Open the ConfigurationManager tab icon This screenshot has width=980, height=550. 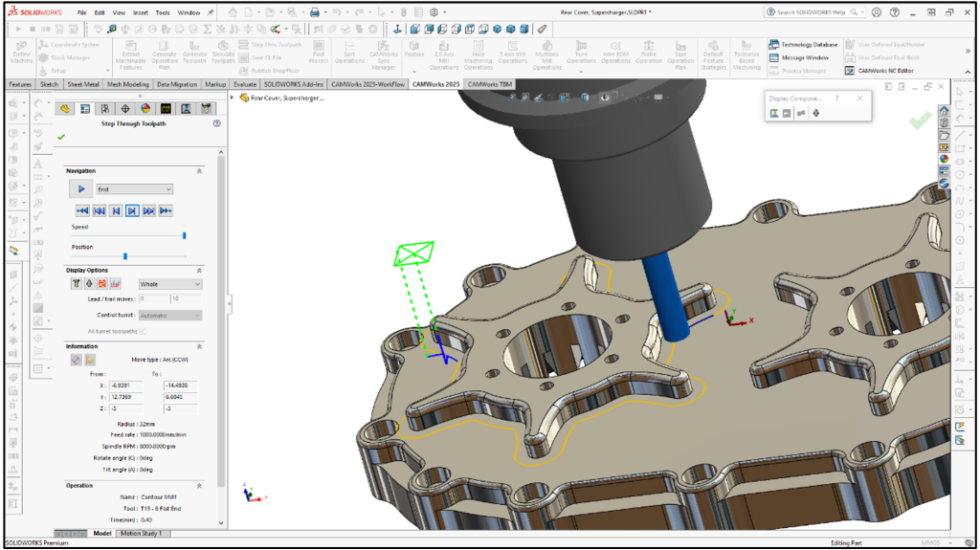point(105,109)
